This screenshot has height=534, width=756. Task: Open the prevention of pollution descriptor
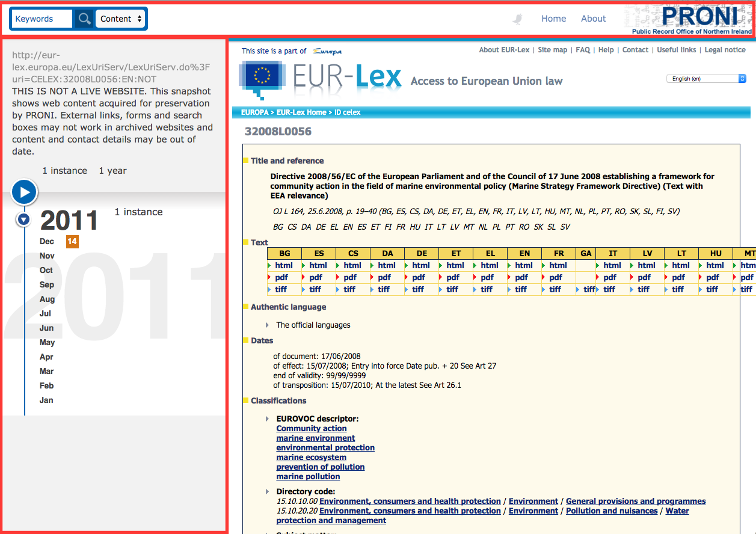click(321, 467)
